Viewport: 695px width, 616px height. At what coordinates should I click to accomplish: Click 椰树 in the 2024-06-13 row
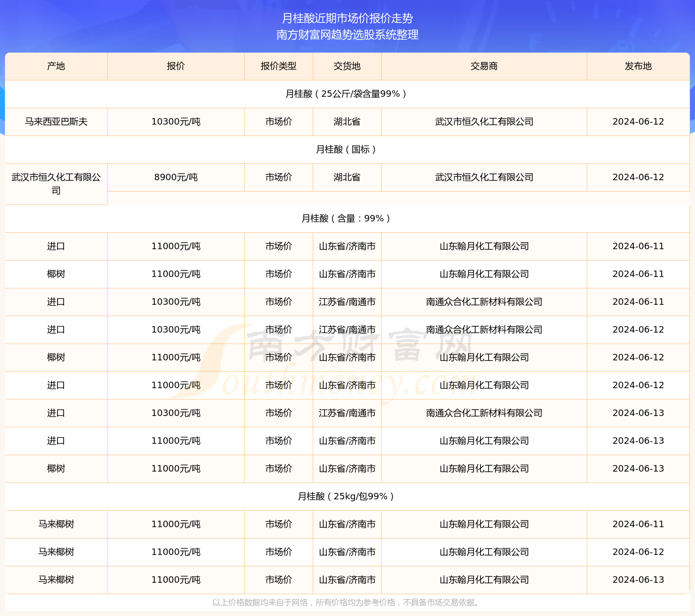[x=56, y=469]
